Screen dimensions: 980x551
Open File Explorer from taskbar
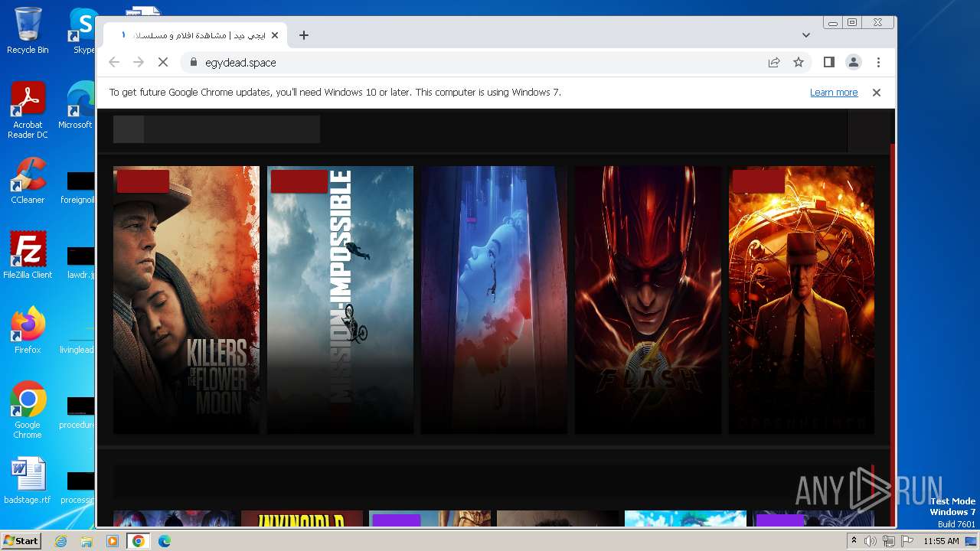click(87, 541)
